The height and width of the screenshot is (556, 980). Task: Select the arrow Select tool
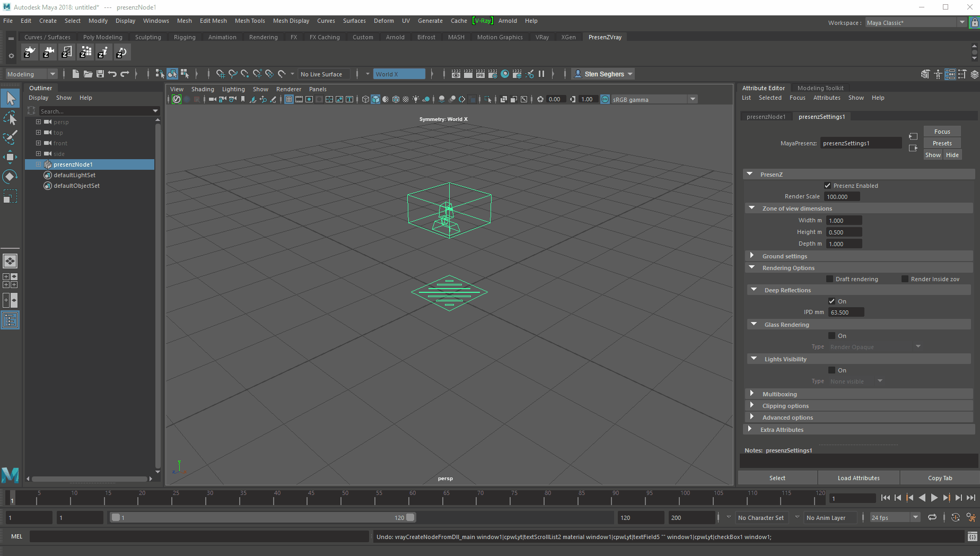click(x=10, y=98)
